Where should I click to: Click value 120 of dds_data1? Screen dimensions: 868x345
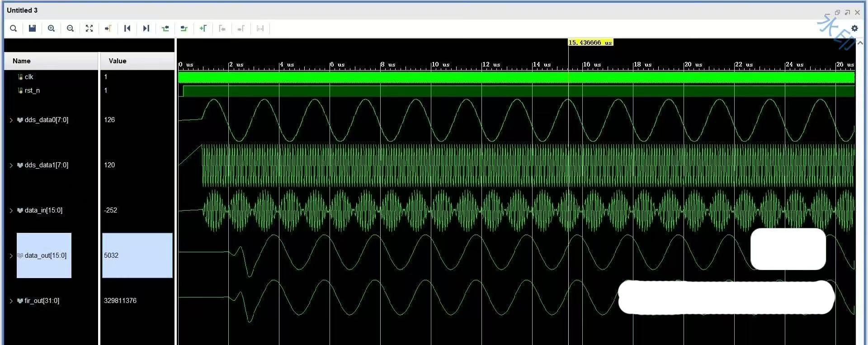pos(109,165)
